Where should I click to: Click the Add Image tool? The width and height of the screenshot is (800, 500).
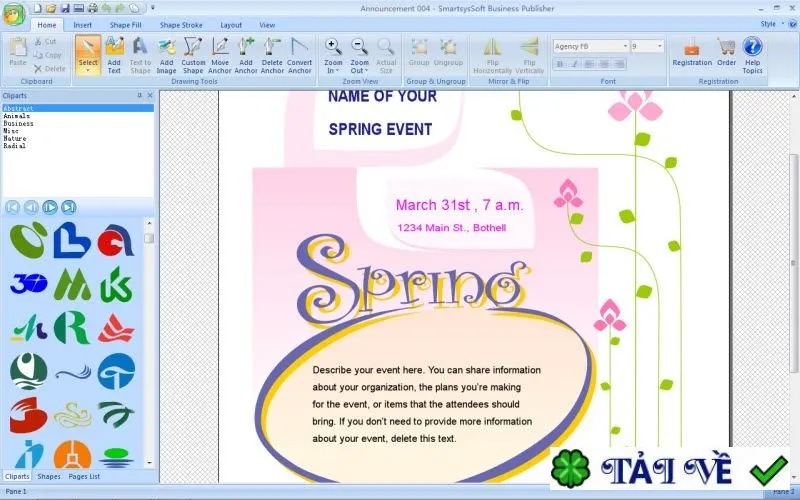tap(166, 55)
